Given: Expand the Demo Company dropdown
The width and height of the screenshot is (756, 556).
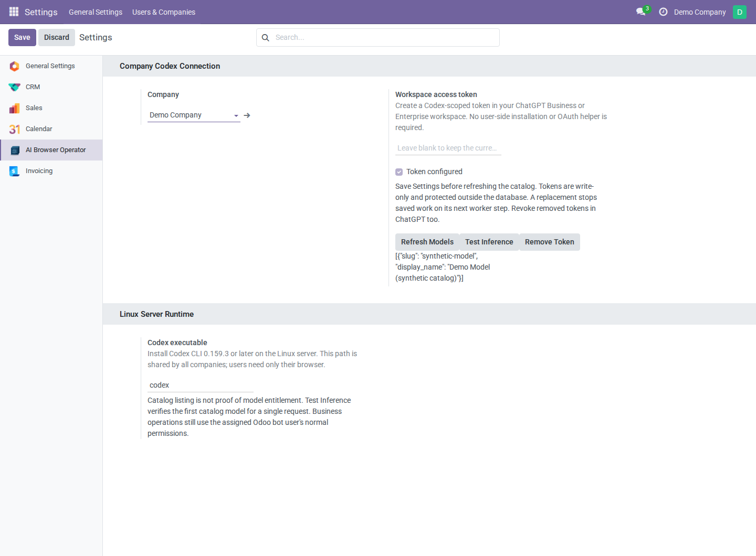Looking at the screenshot, I should click(x=194, y=115).
